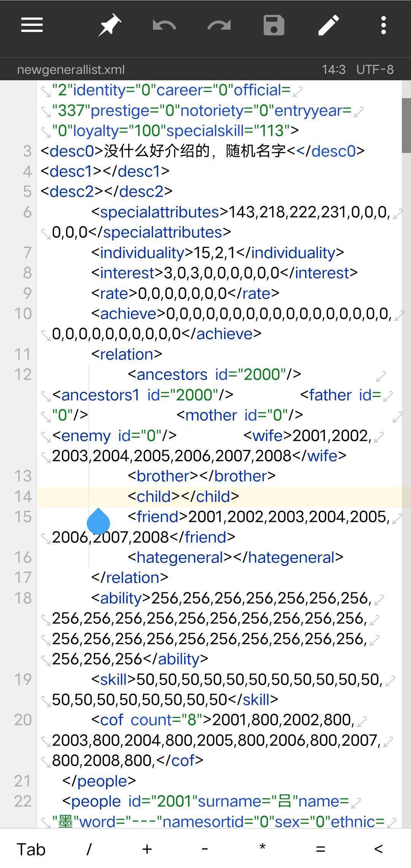
Task: Insert a Tab character from shortcut bar
Action: coord(31,849)
